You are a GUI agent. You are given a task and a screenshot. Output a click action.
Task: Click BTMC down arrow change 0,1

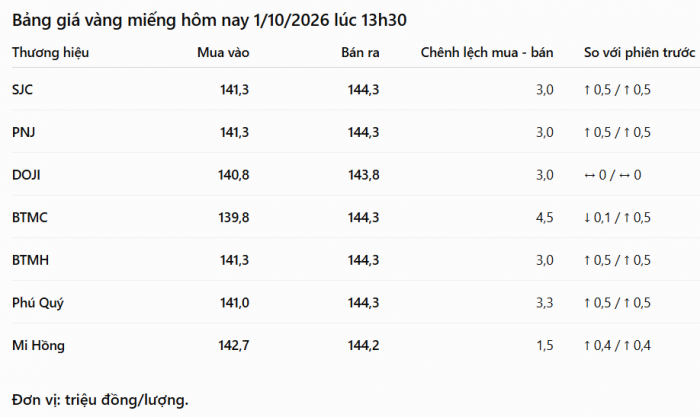point(597,217)
